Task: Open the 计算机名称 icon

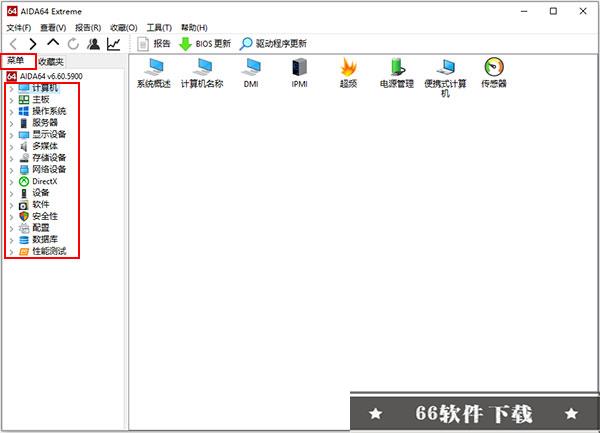Action: tap(202, 73)
